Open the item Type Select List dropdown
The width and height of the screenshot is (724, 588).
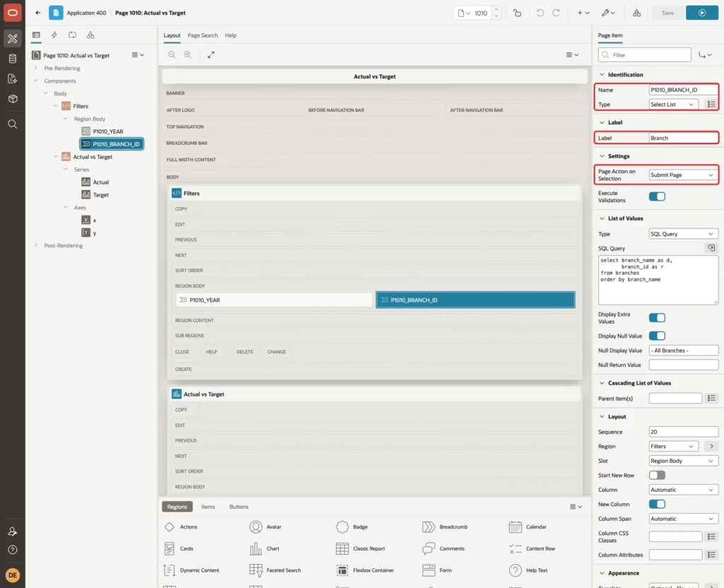click(x=673, y=105)
